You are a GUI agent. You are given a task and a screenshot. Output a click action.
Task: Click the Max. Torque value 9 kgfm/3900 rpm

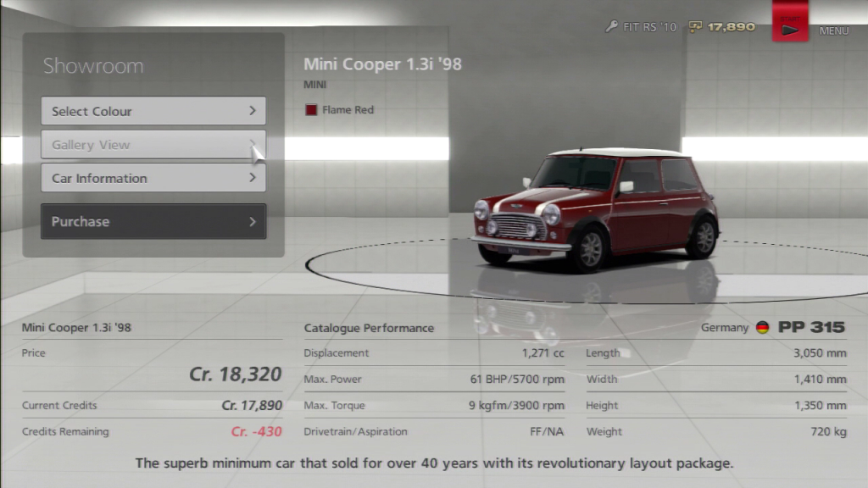[516, 406]
